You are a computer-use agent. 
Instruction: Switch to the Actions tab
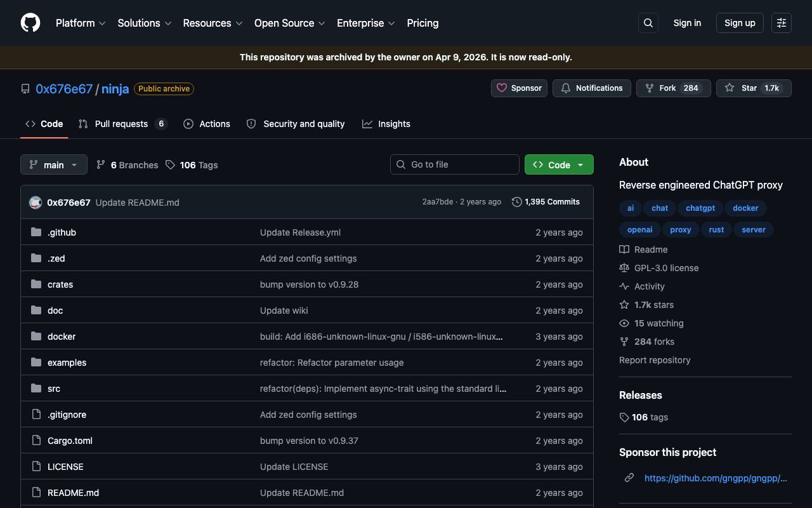pyautogui.click(x=207, y=124)
